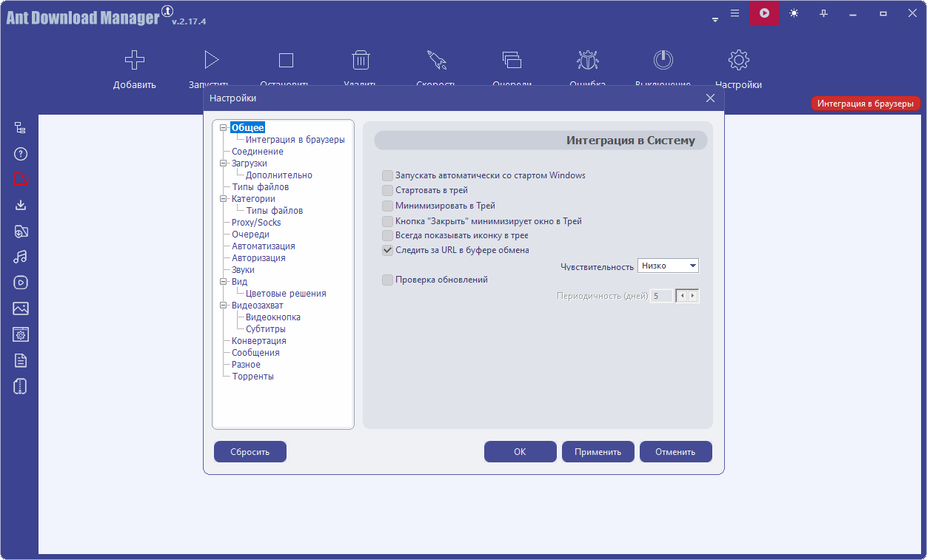Enable Кнопка "Закрыть" минимизирует окно в Трей
Viewport: 927px width, 560px height.
[387, 220]
